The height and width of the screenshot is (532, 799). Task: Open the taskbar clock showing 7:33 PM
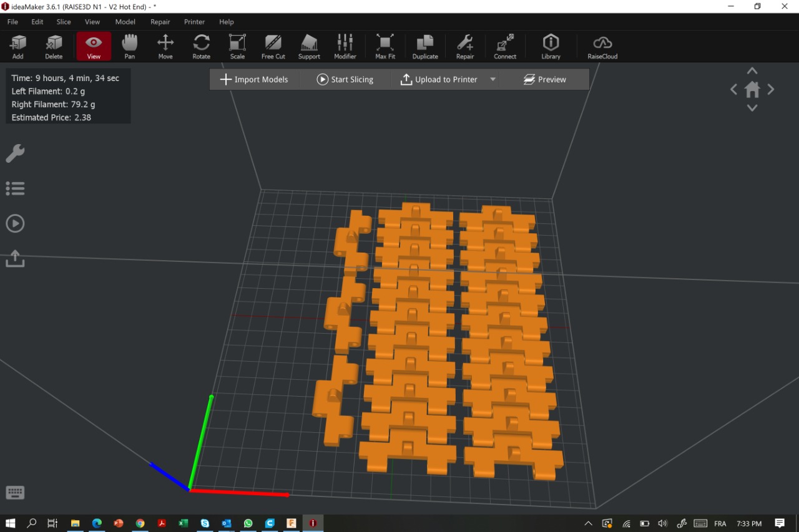pyautogui.click(x=749, y=523)
